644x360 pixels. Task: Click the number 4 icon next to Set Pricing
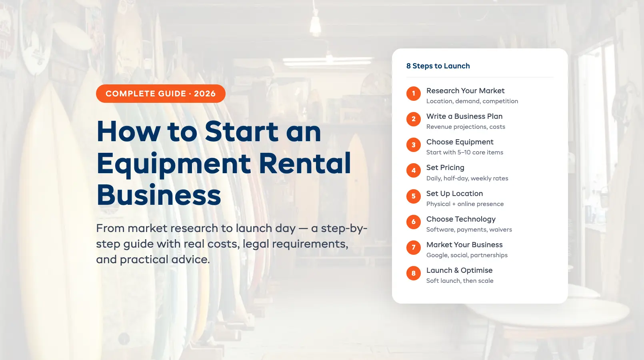tap(413, 170)
